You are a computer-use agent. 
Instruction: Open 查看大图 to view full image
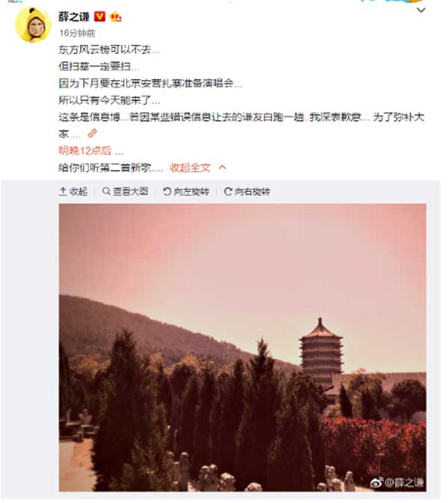click(125, 191)
